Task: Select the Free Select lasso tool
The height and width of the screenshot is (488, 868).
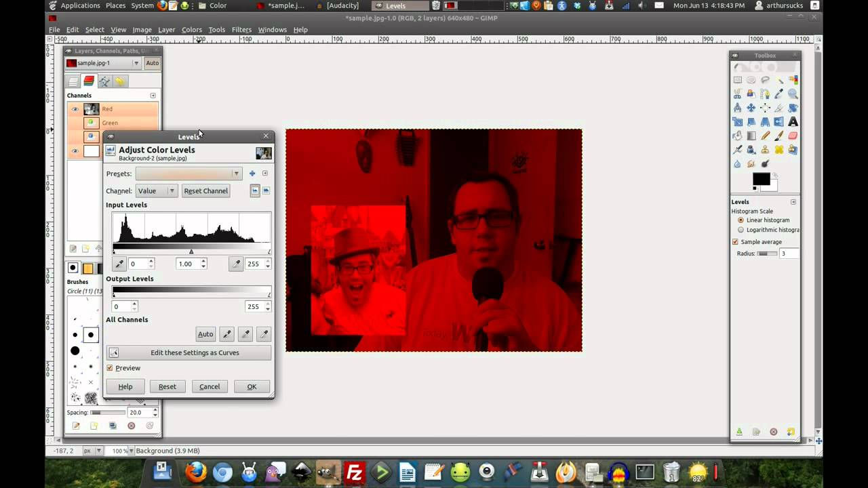Action: [x=765, y=80]
